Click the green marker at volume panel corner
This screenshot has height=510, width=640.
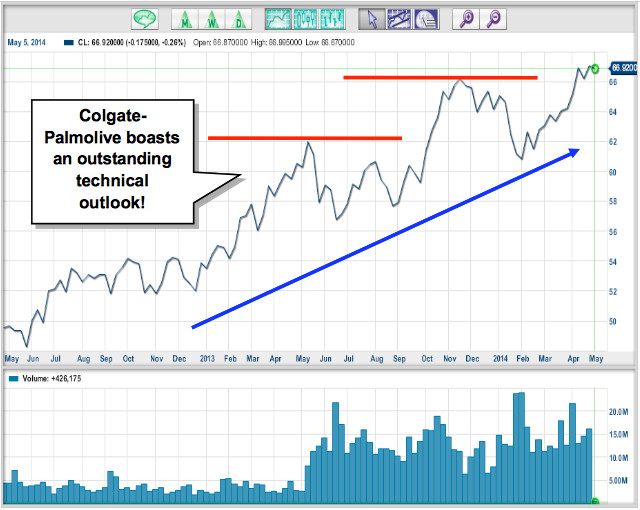point(596,500)
